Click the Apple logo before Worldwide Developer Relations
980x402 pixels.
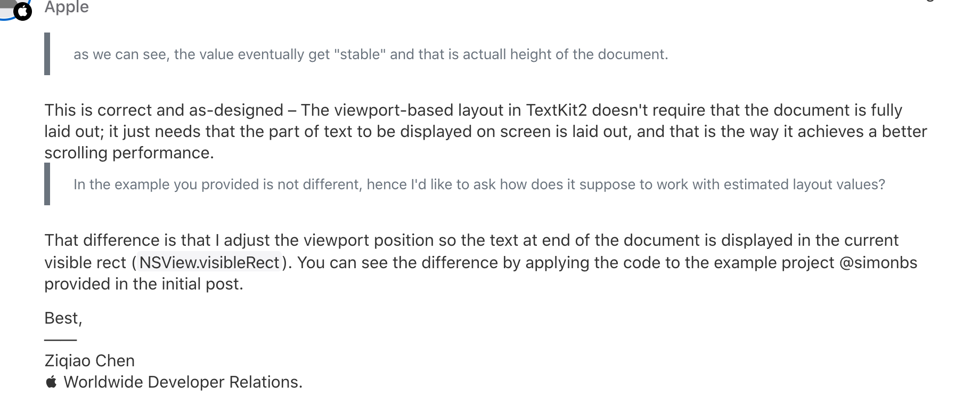point(51,382)
